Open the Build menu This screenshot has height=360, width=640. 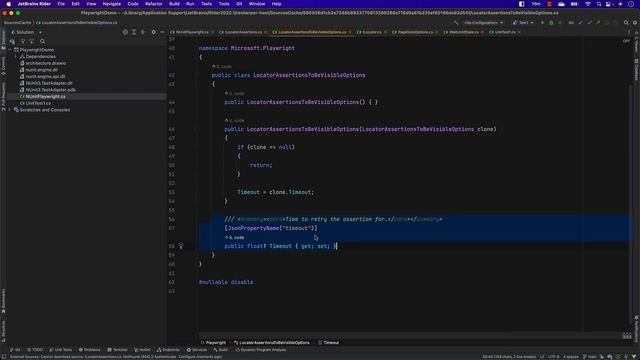(x=174, y=4)
